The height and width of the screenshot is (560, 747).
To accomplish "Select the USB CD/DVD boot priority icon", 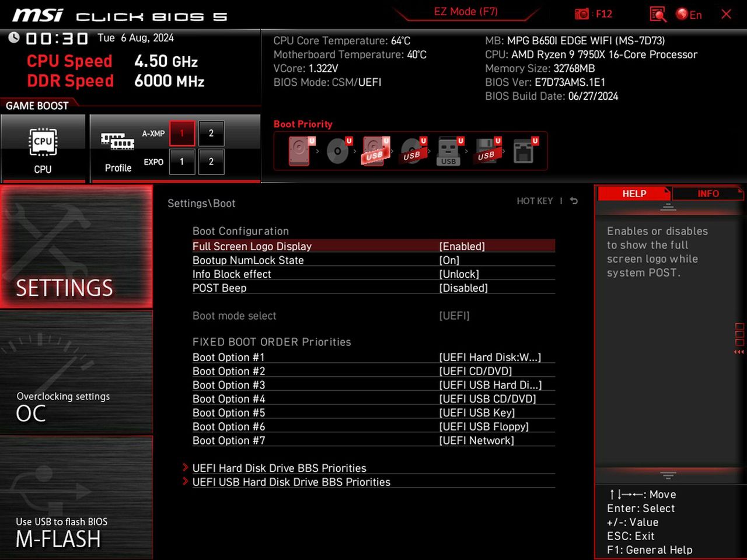I will coord(413,151).
